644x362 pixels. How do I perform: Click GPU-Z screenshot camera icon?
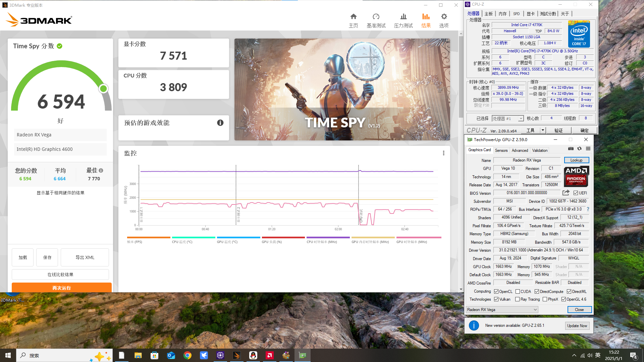coord(571,149)
